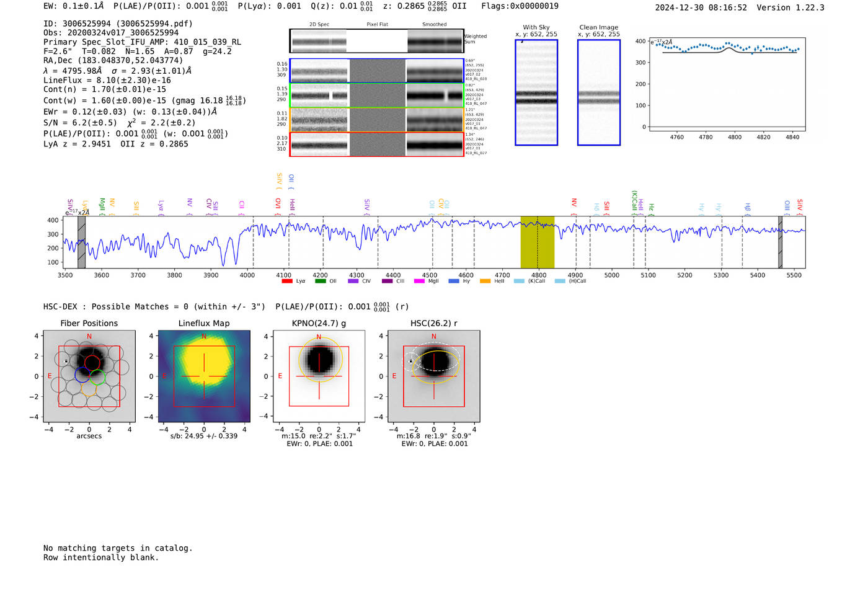Viewport: 868px width, 591px height.
Task: Click the blue fiber circle in Fiber Positions
Action: coord(82,375)
